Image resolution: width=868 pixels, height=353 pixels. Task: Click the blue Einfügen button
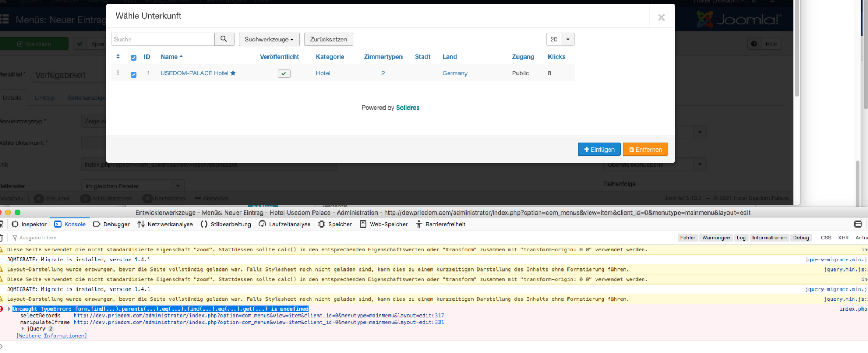599,149
